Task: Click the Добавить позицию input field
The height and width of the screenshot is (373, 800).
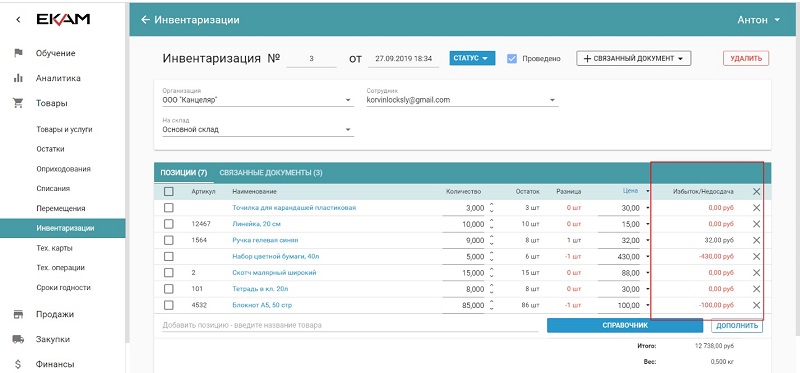Action: (350, 325)
